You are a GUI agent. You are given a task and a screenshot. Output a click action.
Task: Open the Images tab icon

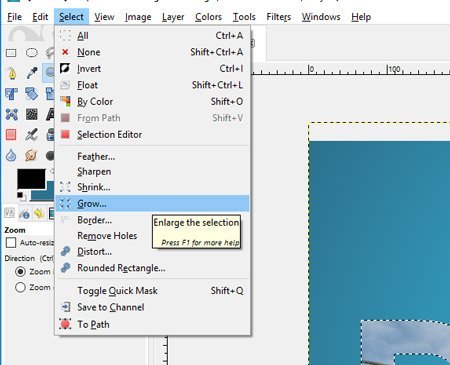point(51,213)
